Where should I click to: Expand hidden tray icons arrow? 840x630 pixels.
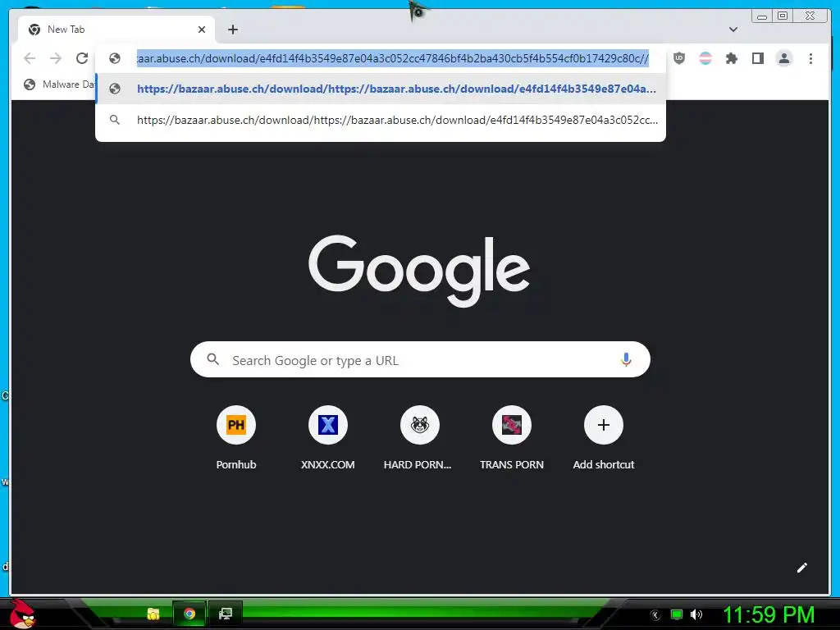click(655, 615)
